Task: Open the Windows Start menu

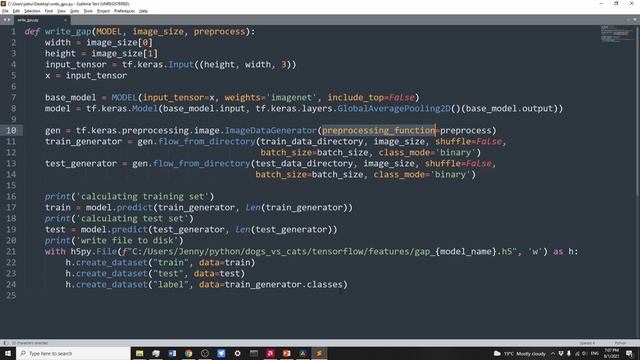Action: (8, 353)
